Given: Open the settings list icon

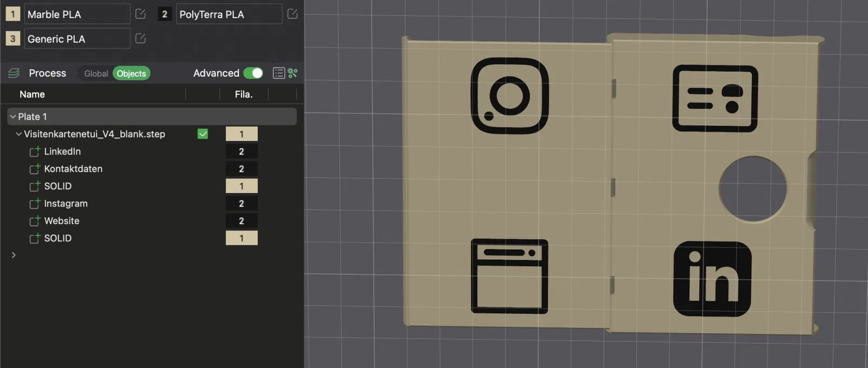Looking at the screenshot, I should click(279, 73).
